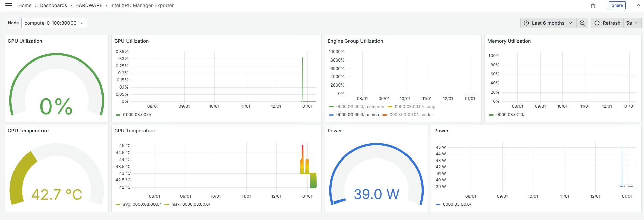Viewport: 644px width, 220px height.
Task: Click the clock icon in time picker
Action: click(526, 23)
